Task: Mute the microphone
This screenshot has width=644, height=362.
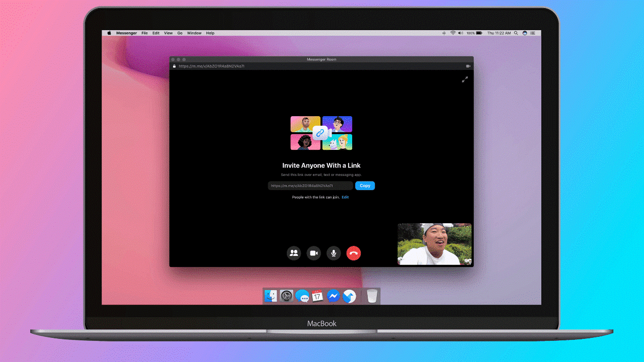Action: point(334,253)
